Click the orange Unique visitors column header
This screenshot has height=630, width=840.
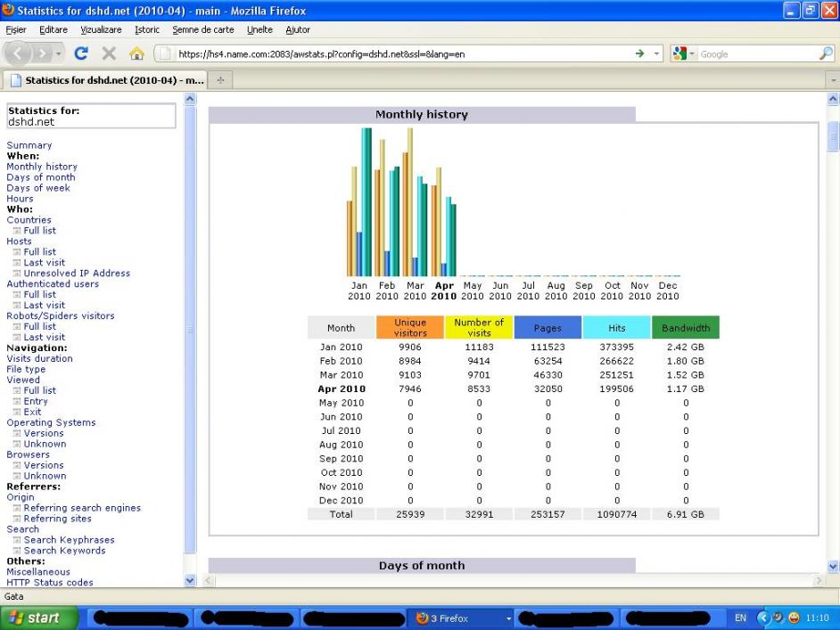pos(410,327)
